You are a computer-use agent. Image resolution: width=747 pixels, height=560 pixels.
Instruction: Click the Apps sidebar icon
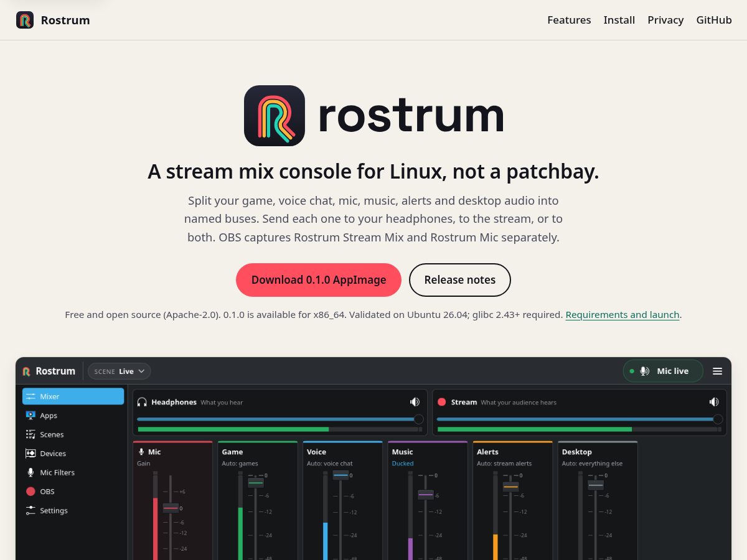click(31, 415)
